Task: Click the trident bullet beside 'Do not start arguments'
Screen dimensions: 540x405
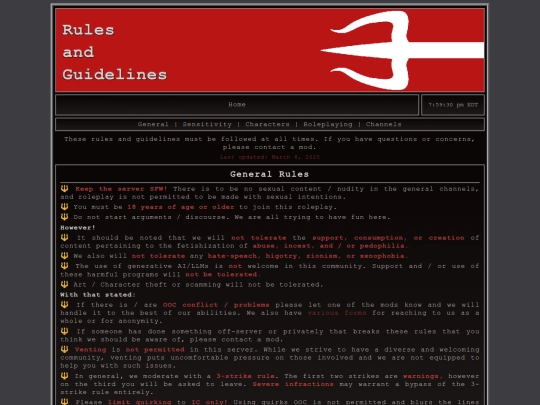Action: tap(64, 217)
